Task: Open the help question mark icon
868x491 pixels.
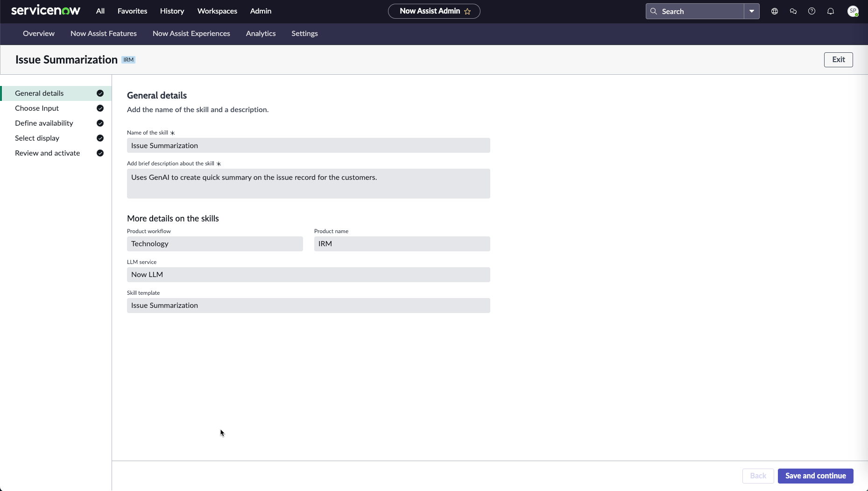Action: pyautogui.click(x=812, y=11)
